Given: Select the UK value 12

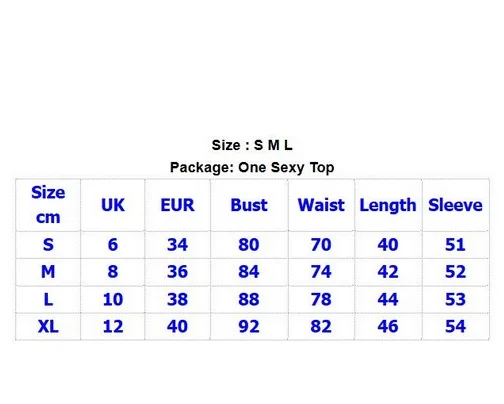Looking at the screenshot, I should point(113,326).
